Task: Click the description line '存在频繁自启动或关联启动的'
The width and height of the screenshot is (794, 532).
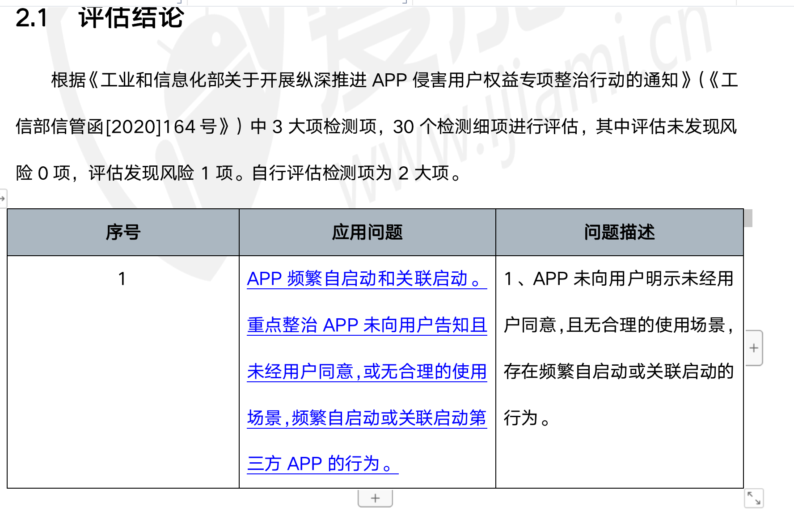Action: click(619, 372)
